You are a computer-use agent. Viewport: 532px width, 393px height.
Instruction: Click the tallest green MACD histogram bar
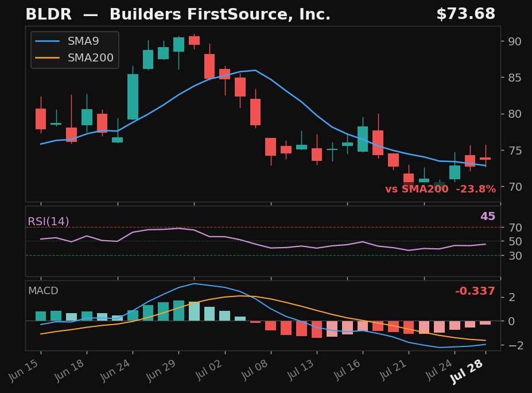[x=179, y=310]
